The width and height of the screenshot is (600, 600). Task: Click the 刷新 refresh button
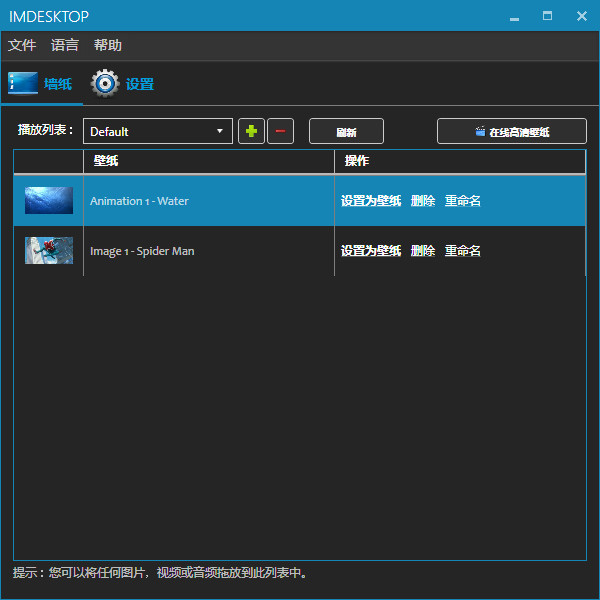tap(346, 131)
